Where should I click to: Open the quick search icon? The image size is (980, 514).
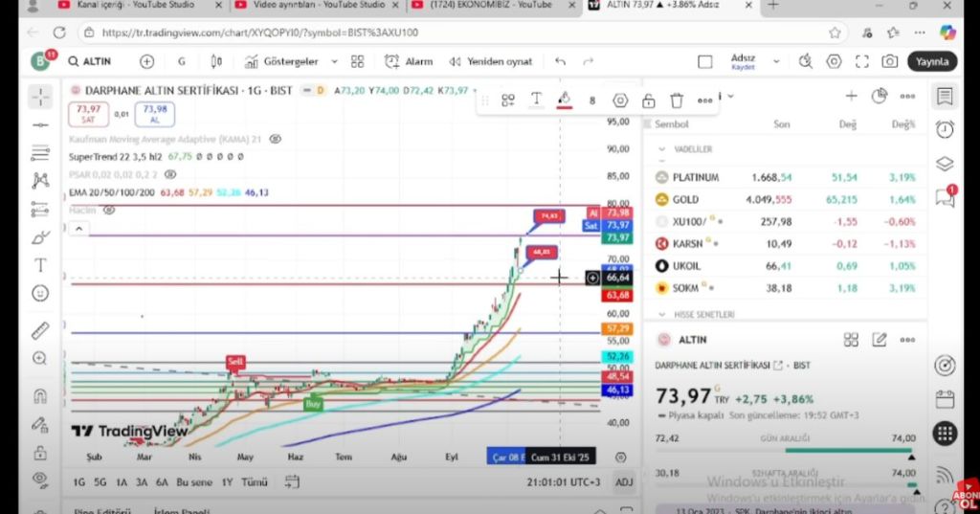pos(806,61)
